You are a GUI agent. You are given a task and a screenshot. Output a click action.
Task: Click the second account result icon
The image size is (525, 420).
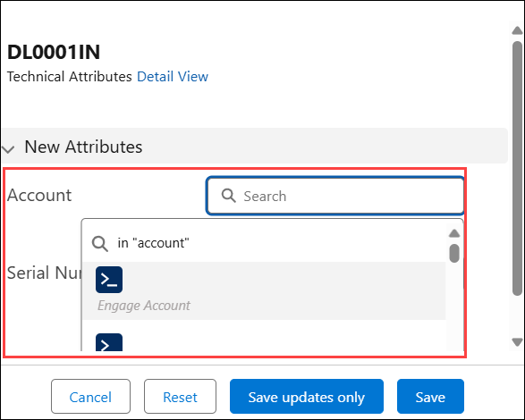[109, 342]
